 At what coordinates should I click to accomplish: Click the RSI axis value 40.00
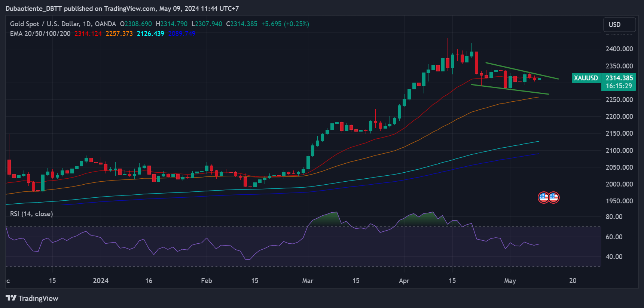(x=614, y=257)
